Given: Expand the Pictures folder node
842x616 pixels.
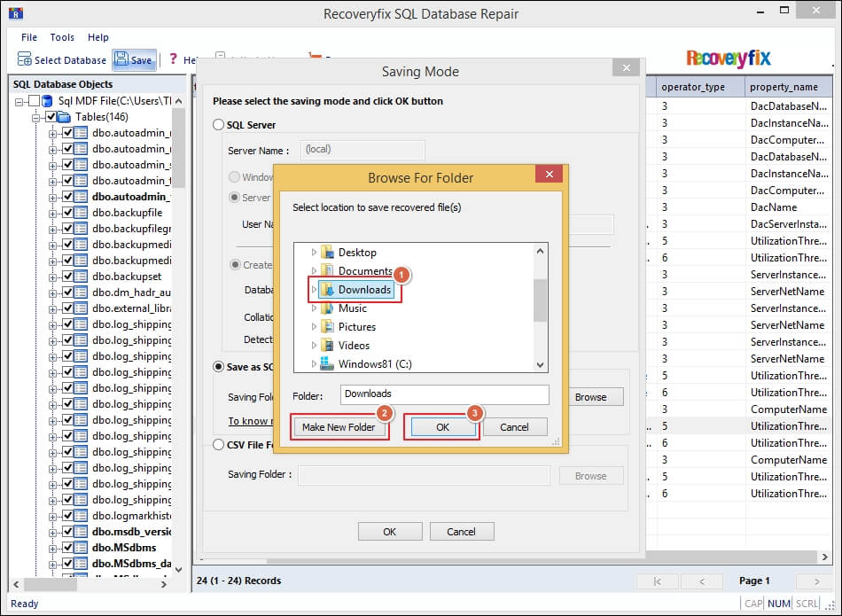Looking at the screenshot, I should pyautogui.click(x=314, y=326).
